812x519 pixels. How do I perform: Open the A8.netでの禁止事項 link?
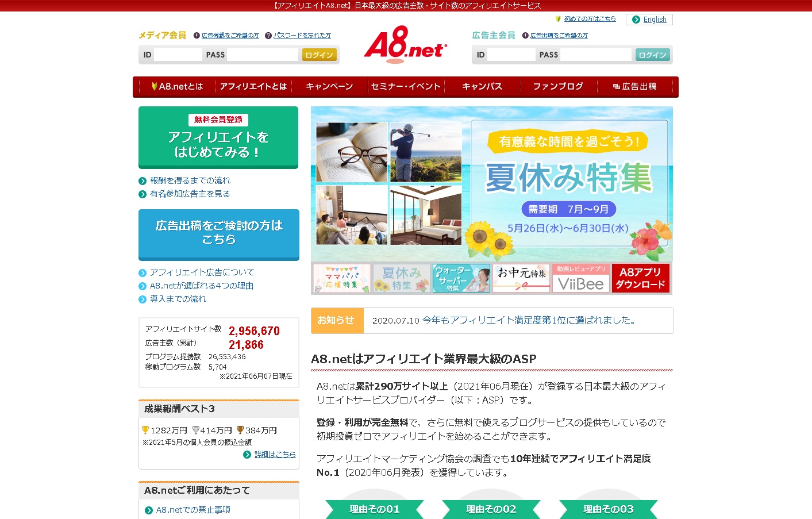(x=194, y=510)
